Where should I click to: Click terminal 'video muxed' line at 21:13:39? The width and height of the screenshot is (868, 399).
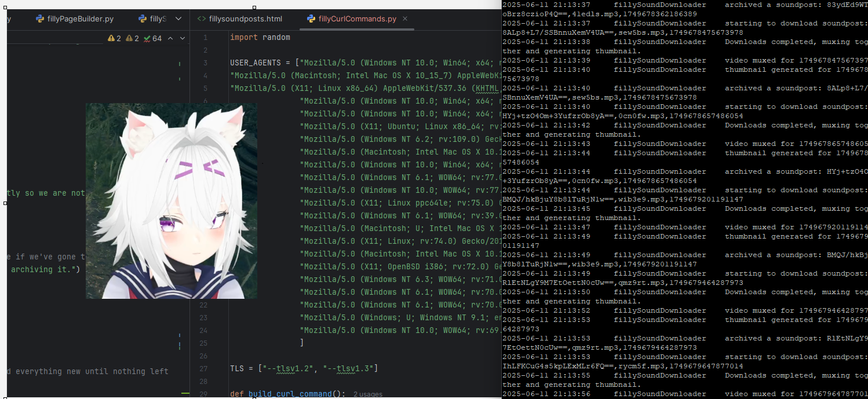(x=685, y=60)
